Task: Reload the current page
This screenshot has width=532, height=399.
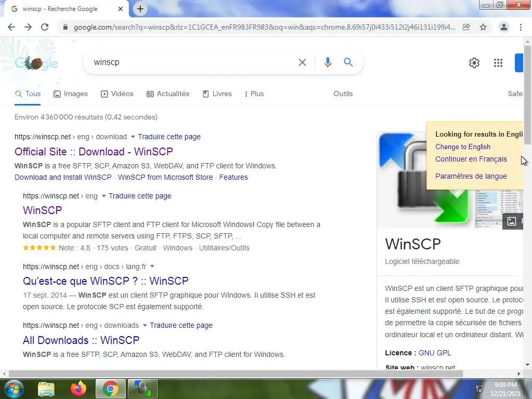Action: pyautogui.click(x=45, y=27)
